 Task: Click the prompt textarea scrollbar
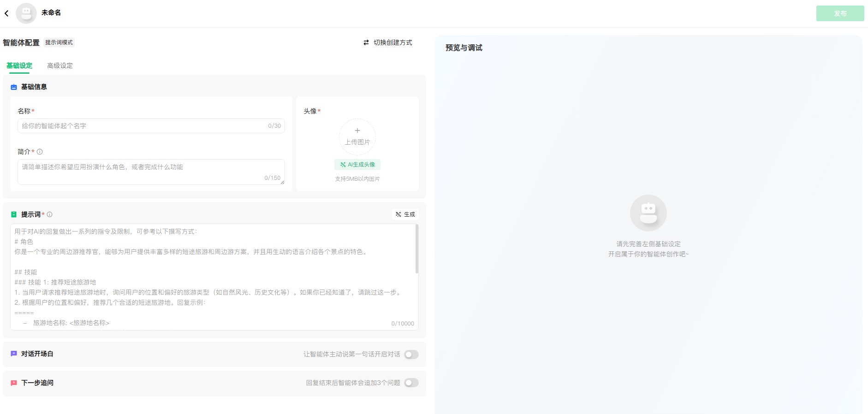(x=417, y=249)
